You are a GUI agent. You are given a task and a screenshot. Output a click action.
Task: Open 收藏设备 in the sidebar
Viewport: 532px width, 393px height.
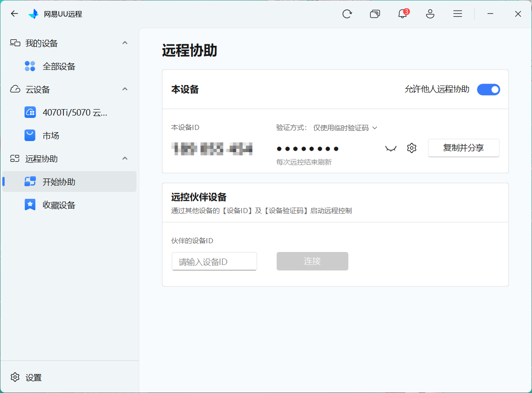pyautogui.click(x=69, y=205)
